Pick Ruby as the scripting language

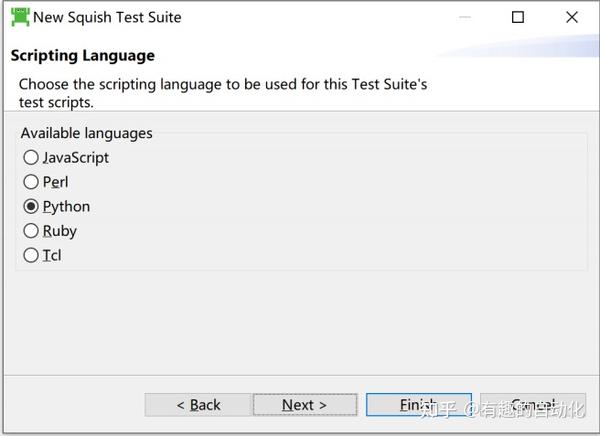(x=31, y=231)
